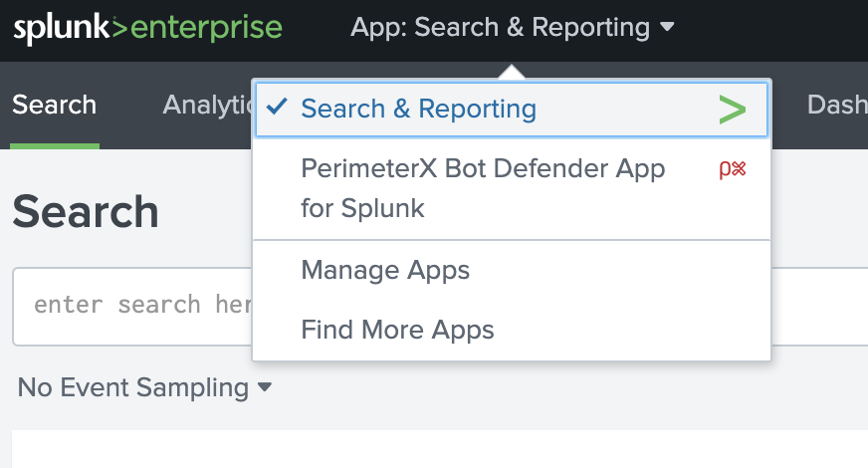The height and width of the screenshot is (468, 868).
Task: Open Manage Apps
Action: 385,270
